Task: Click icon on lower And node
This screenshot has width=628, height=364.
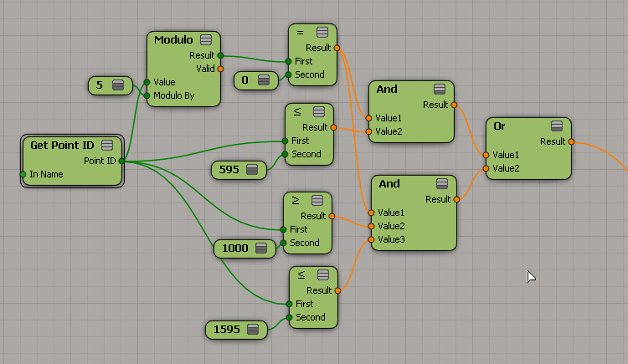Action: pos(442,183)
